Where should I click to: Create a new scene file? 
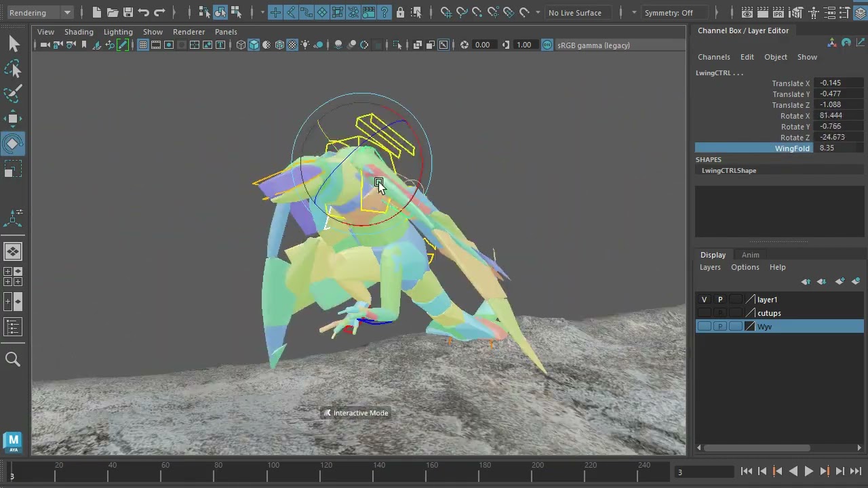(96, 12)
